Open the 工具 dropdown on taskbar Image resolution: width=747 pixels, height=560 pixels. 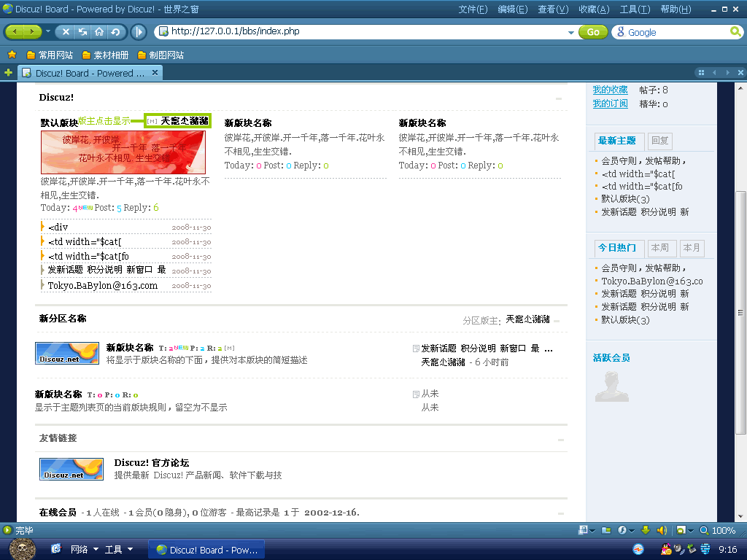pyautogui.click(x=118, y=550)
